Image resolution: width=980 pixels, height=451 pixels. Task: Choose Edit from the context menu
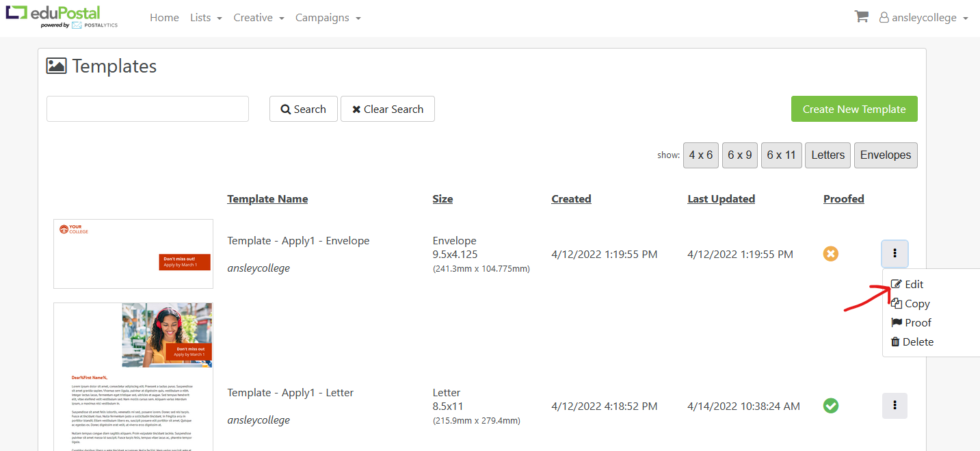(907, 284)
